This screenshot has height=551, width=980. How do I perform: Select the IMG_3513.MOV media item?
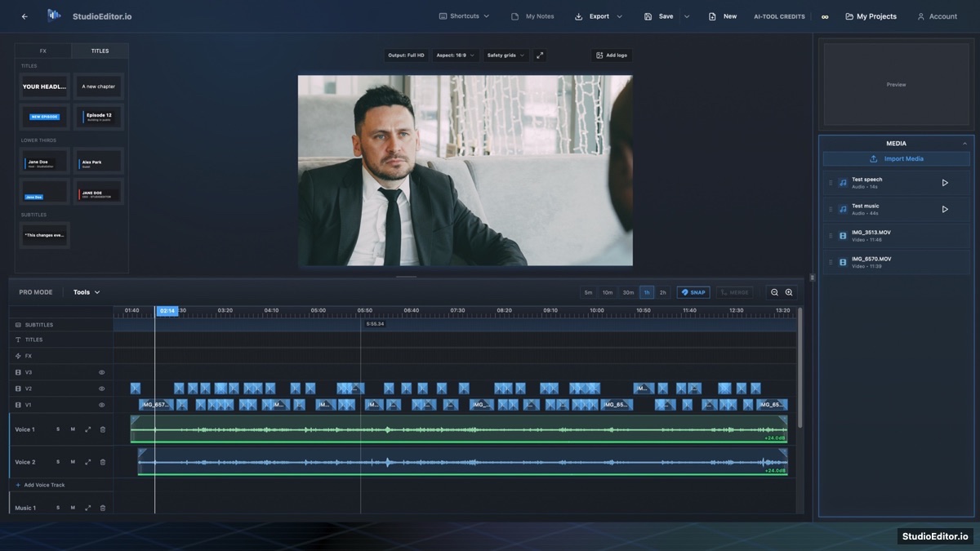pos(897,236)
